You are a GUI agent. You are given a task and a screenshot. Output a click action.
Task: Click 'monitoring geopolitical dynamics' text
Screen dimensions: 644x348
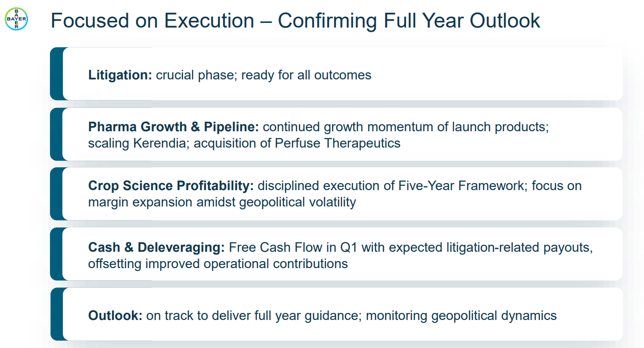pos(462,315)
